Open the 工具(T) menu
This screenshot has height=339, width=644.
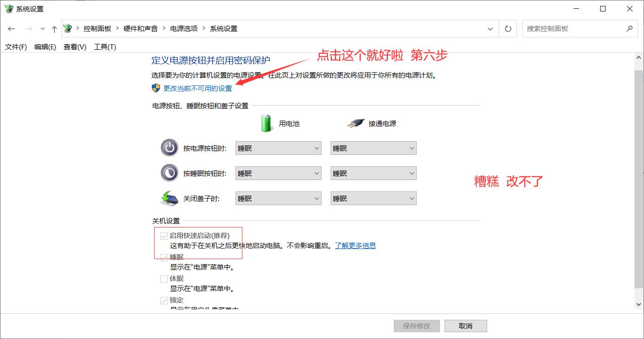[x=104, y=46]
